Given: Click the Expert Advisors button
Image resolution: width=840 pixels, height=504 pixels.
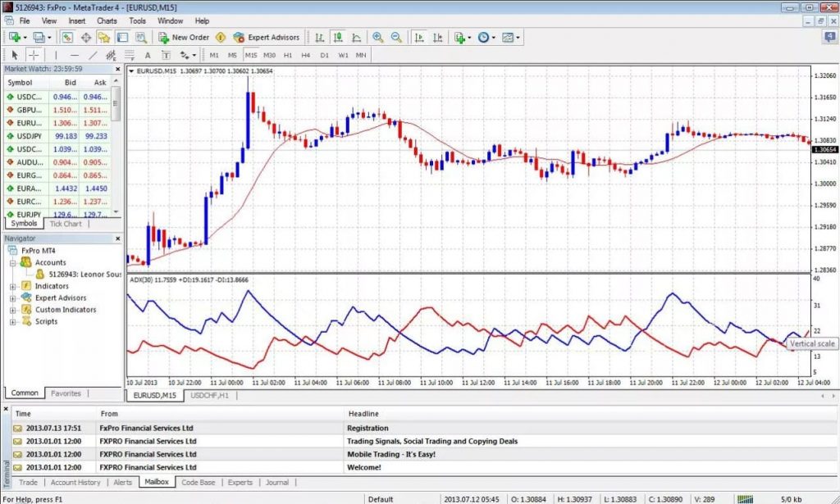Looking at the screenshot, I should point(267,37).
